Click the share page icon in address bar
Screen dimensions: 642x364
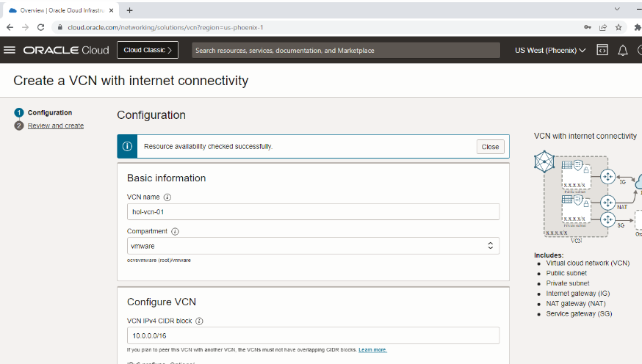coord(602,27)
